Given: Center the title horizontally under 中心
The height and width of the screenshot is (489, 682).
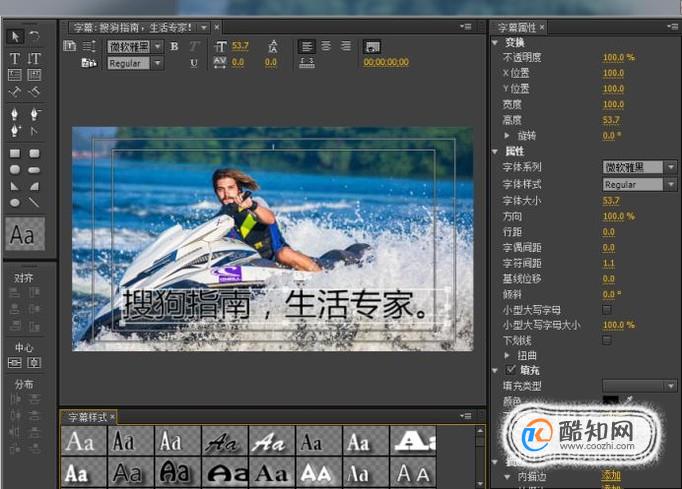Looking at the screenshot, I should 14,362.
